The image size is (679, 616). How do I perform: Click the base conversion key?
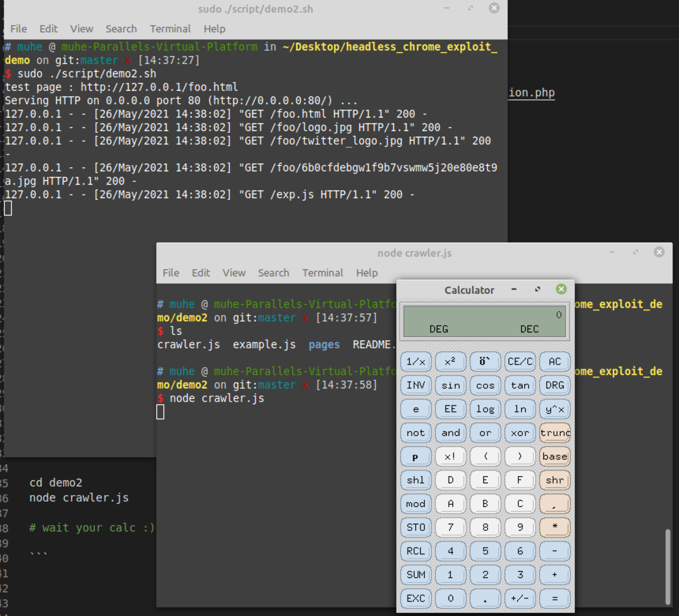pos(555,456)
